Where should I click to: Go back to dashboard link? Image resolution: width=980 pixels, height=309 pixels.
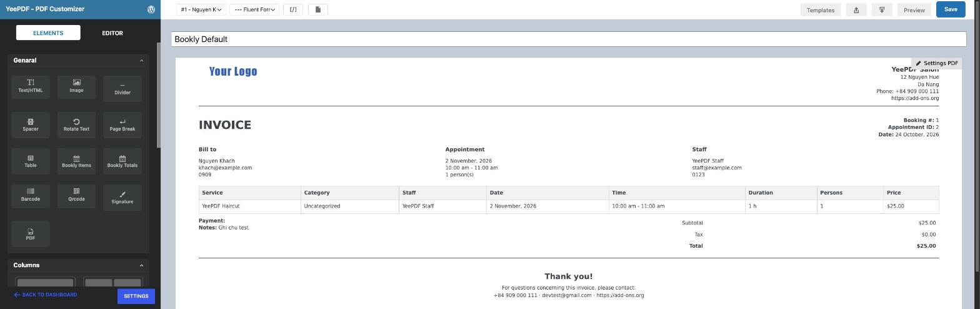(x=46, y=295)
